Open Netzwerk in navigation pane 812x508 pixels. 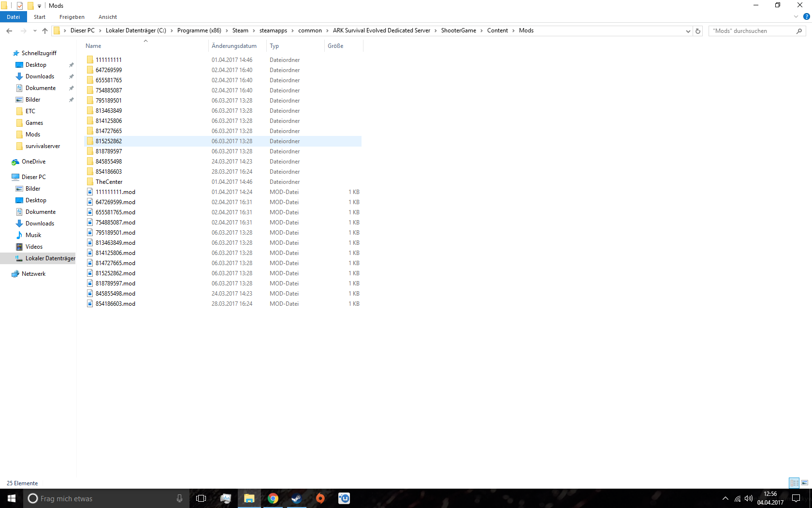click(33, 274)
